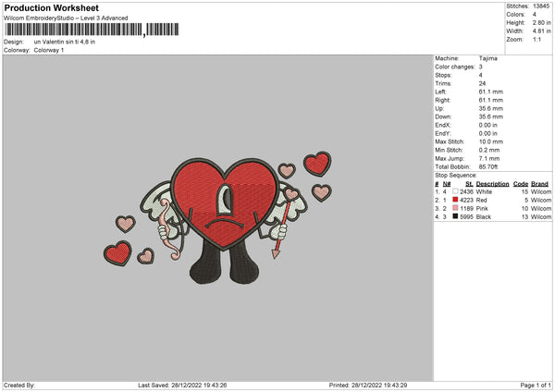555x392 pixels.
Task: Click the barcode below the studio title
Action: tap(74, 31)
